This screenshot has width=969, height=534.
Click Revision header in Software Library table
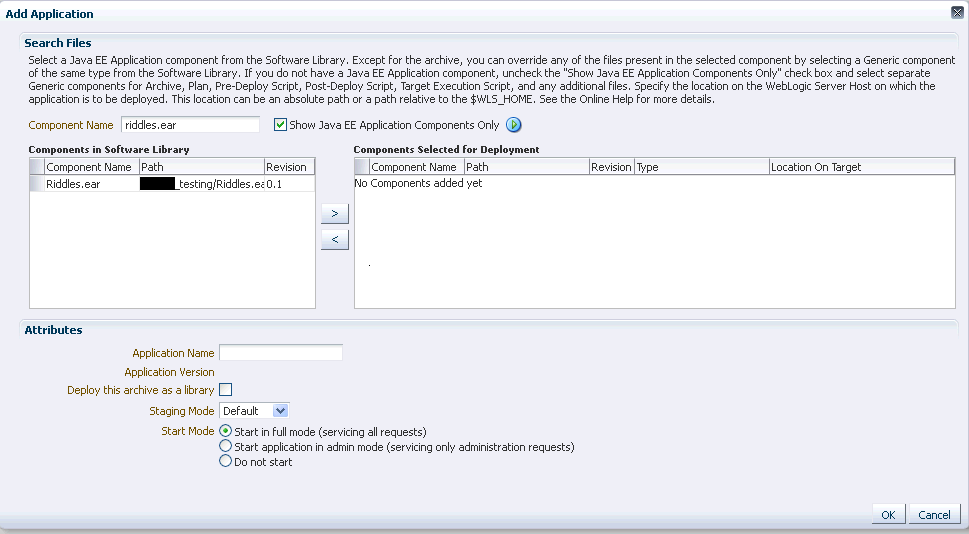click(x=289, y=167)
